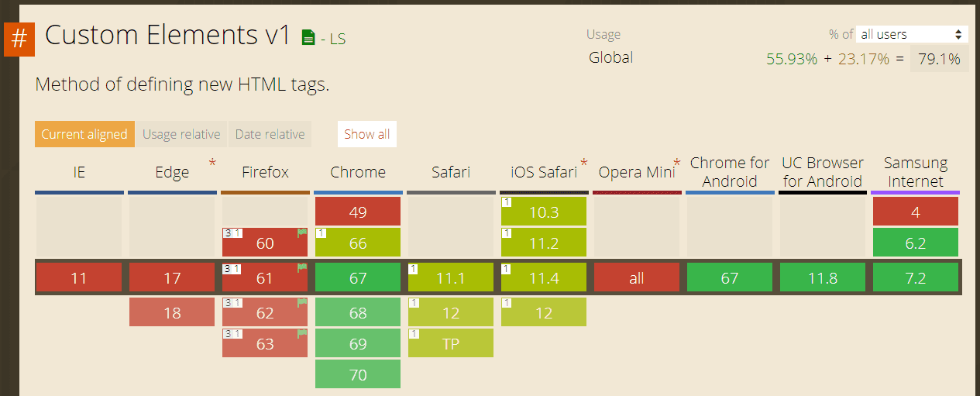The width and height of the screenshot is (980, 396).
Task: Click note marker on Safari 11.1 cell
Action: pos(414,269)
